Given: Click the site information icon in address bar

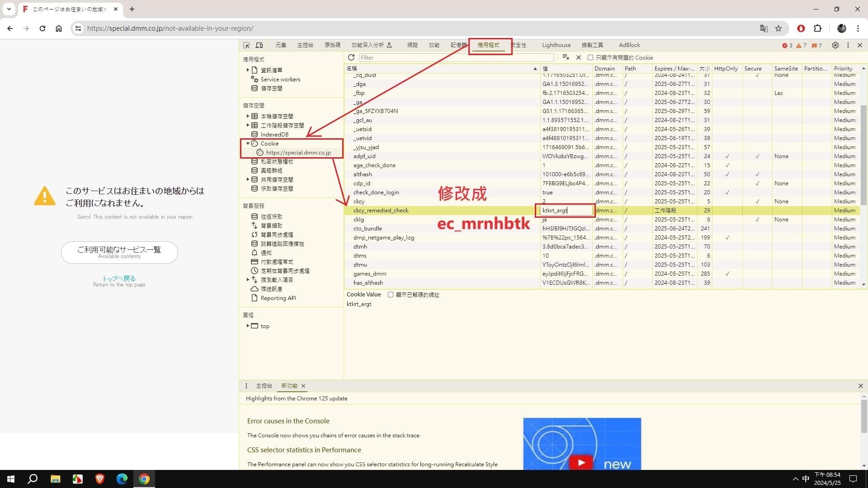Looking at the screenshot, I should 78,28.
